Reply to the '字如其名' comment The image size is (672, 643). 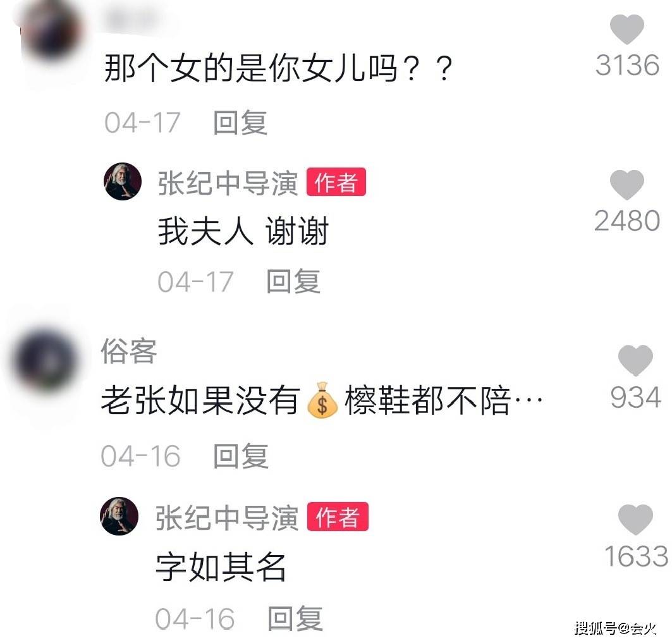pyautogui.click(x=295, y=618)
